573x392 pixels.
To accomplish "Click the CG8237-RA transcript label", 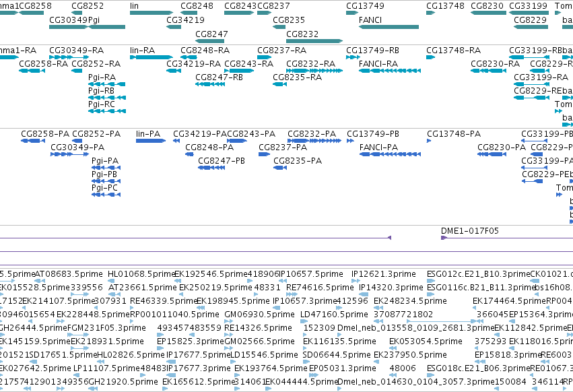I will pyautogui.click(x=281, y=50).
